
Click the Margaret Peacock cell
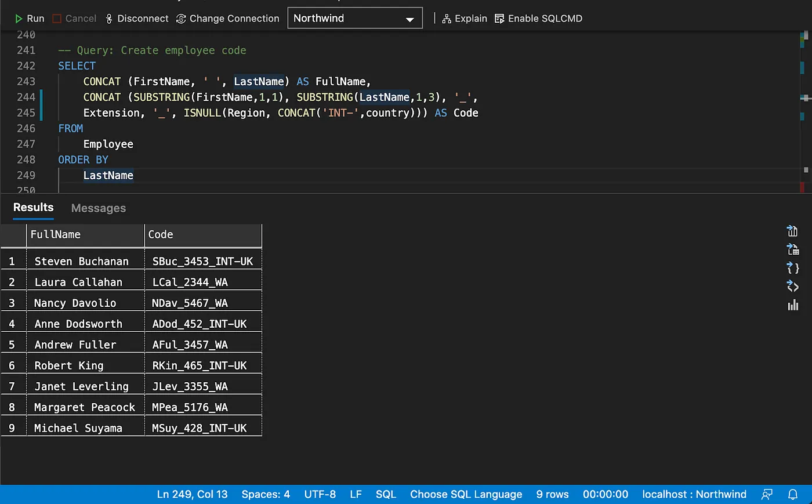pos(85,408)
